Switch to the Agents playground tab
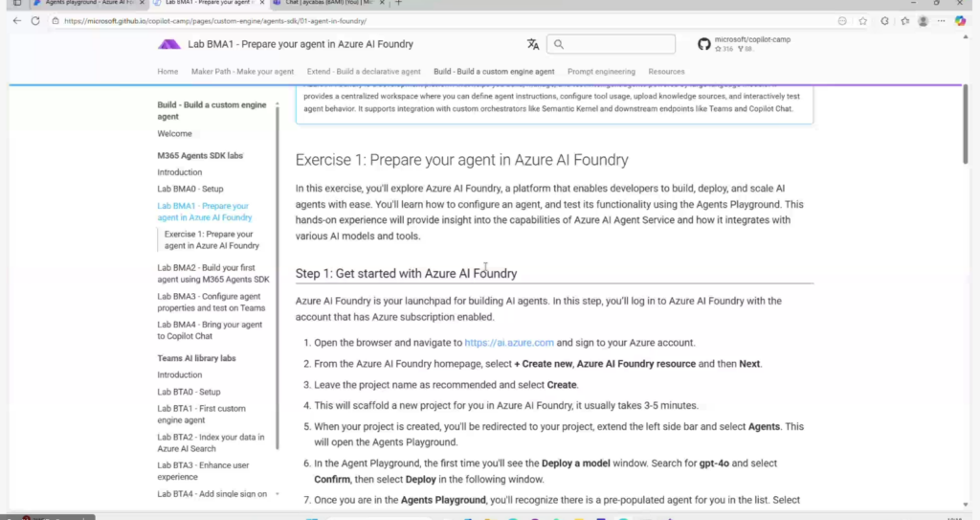The height and width of the screenshot is (520, 980). 85,3
